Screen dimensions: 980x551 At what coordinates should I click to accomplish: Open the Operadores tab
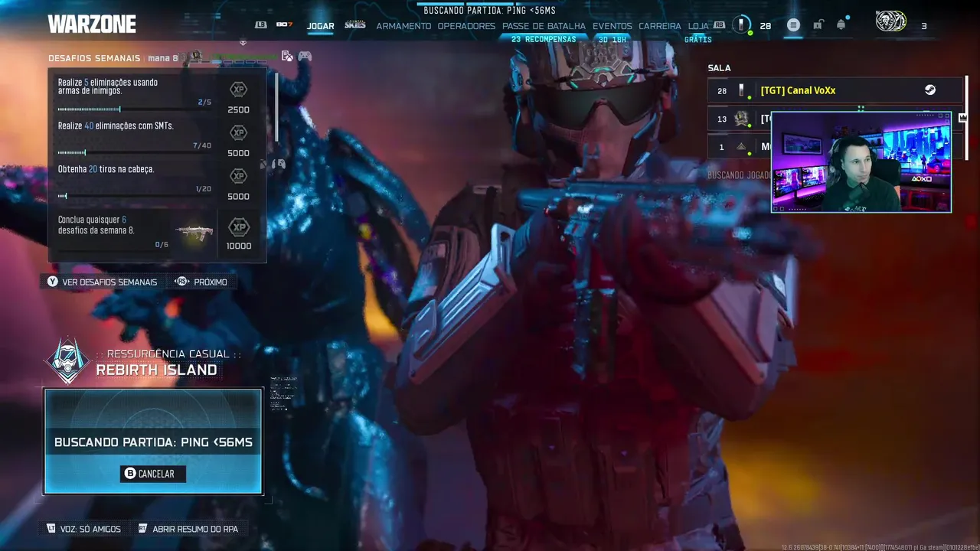[466, 26]
